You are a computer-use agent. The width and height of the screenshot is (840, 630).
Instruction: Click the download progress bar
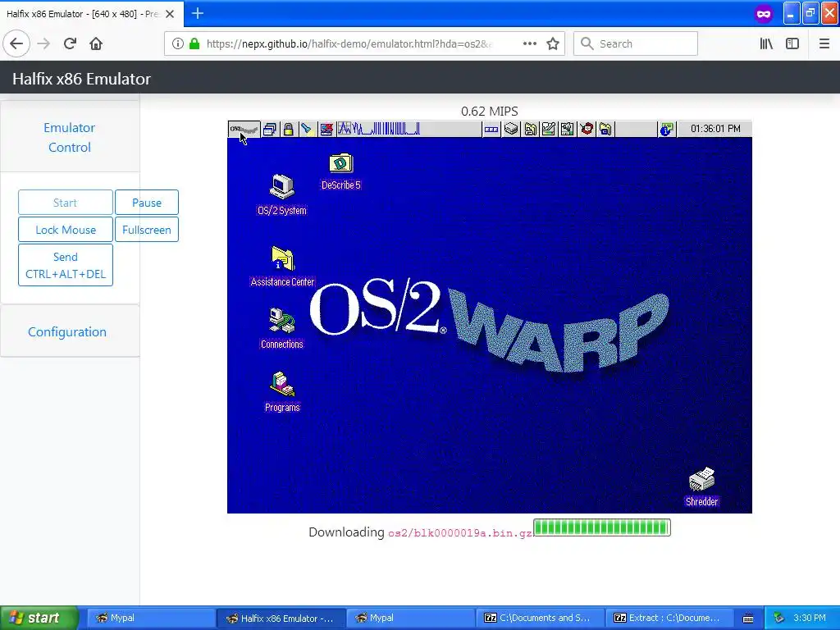coord(601,527)
